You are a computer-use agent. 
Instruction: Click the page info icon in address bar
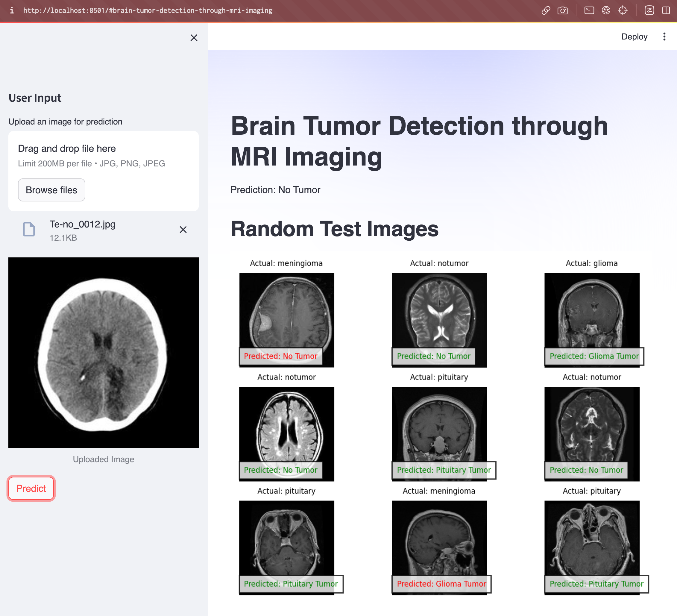12,10
